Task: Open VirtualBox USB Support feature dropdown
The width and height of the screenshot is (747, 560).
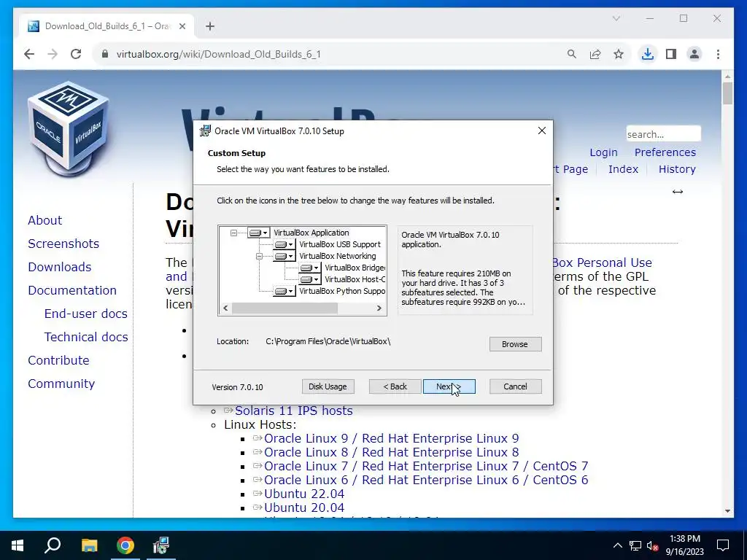Action: click(284, 244)
